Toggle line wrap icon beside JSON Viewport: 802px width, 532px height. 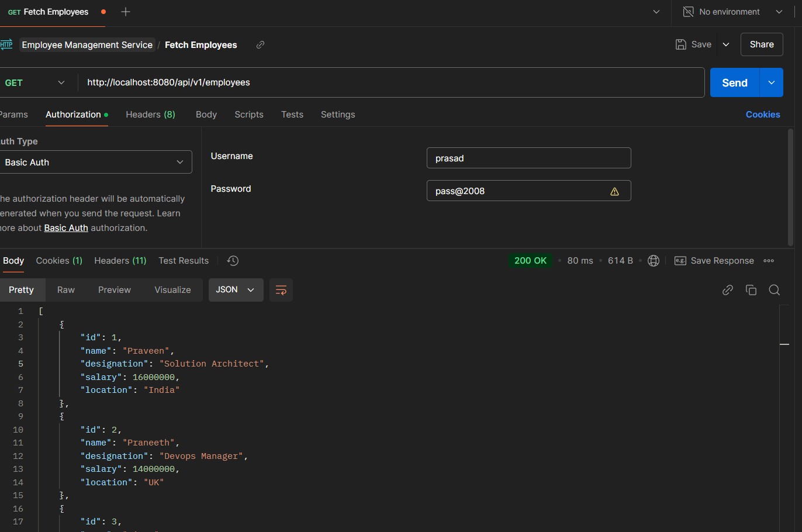tap(281, 290)
